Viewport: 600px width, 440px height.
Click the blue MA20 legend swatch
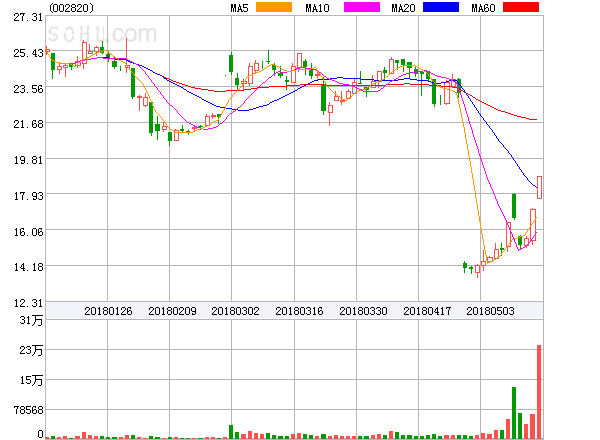tap(441, 7)
